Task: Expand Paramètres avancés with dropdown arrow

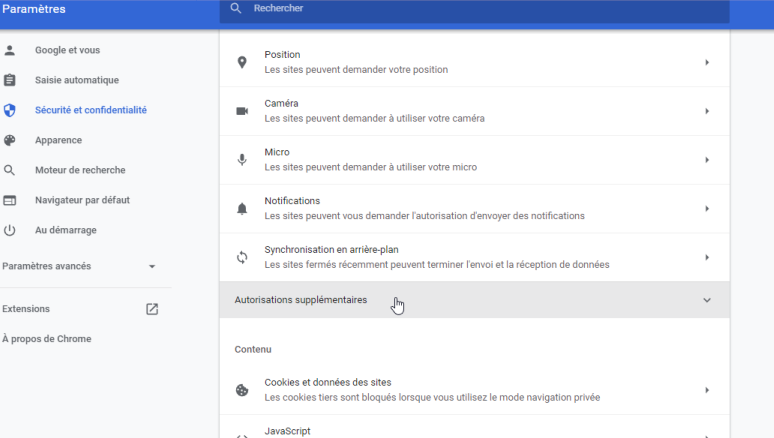Action: coord(152,267)
